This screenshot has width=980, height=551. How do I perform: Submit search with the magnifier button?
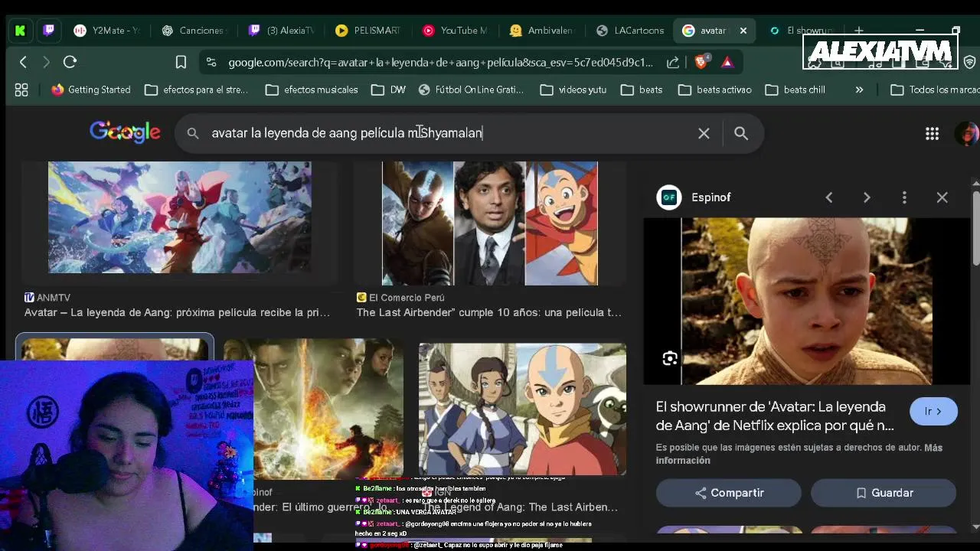point(741,133)
